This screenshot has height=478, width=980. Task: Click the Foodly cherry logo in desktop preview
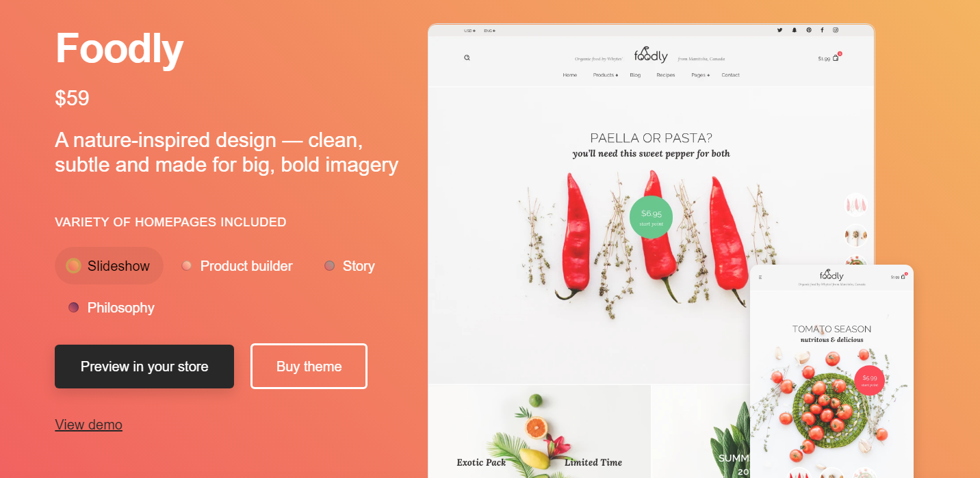[650, 55]
